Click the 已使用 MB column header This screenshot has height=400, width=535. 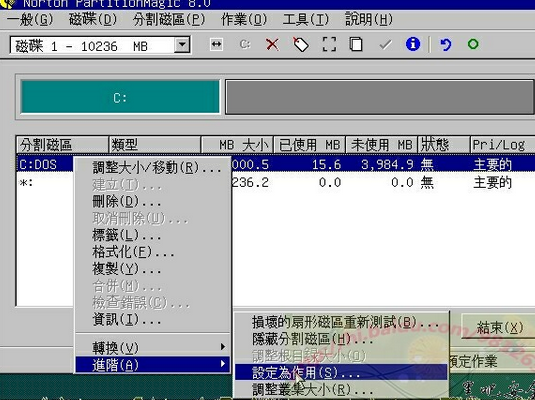309,145
